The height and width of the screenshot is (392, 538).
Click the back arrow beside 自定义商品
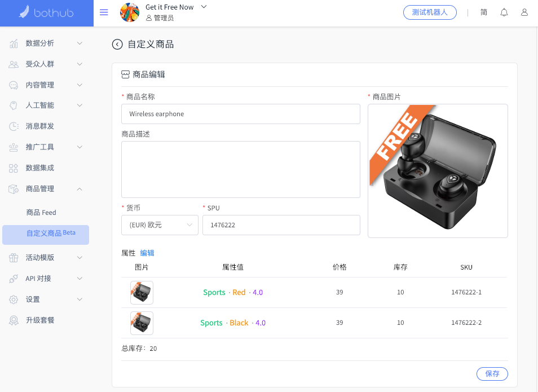117,45
